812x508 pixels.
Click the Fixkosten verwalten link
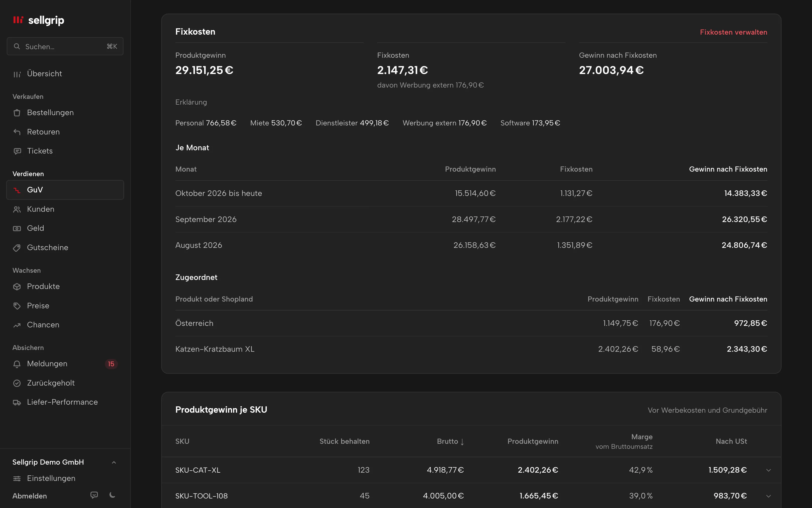pos(734,32)
